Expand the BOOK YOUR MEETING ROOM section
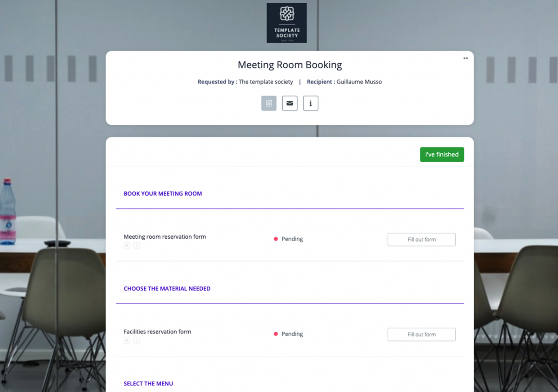Image resolution: width=558 pixels, height=392 pixels. [x=163, y=194]
